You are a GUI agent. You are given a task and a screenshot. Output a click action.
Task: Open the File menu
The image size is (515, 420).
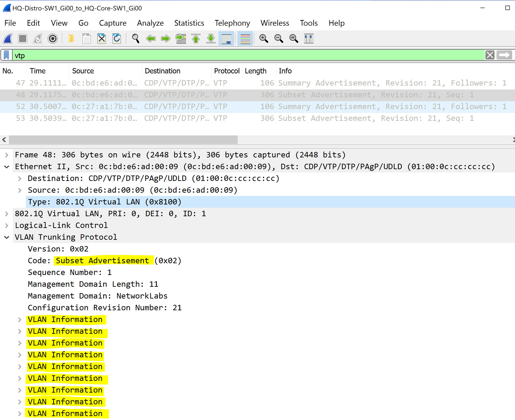pyautogui.click(x=10, y=23)
